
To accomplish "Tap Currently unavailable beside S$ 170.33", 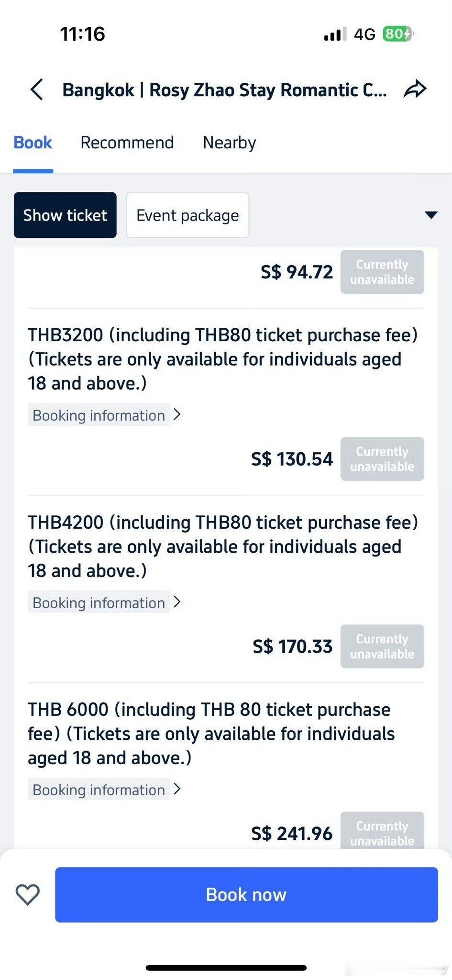I will (x=382, y=646).
